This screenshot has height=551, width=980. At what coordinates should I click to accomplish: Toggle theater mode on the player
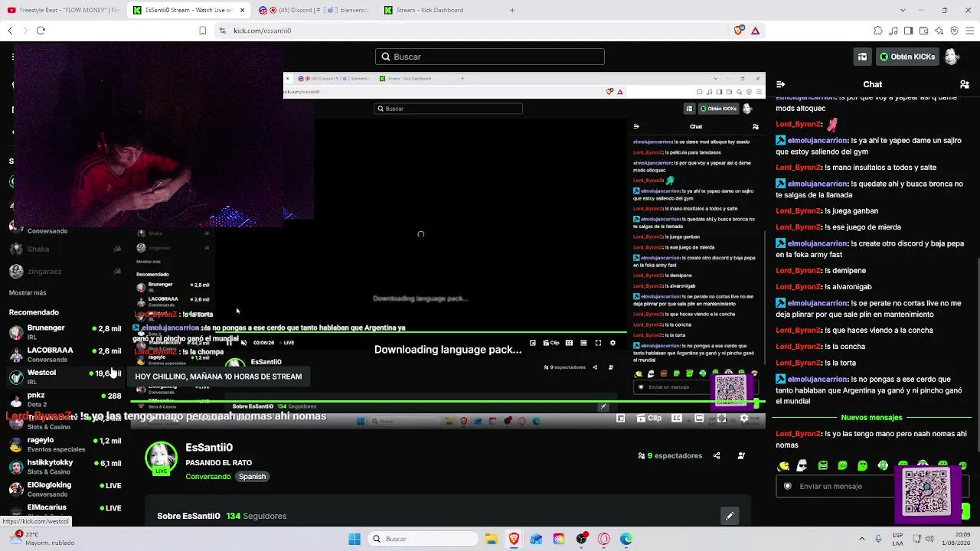point(699,418)
